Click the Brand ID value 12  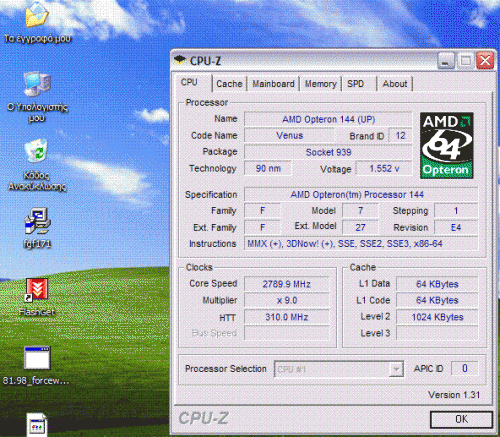coord(400,136)
